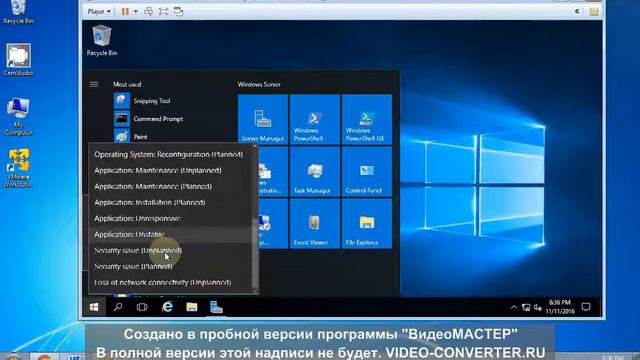Image resolution: width=640 pixels, height=360 pixels.
Task: Open My Computer on the host desktop
Action: pyautogui.click(x=18, y=117)
